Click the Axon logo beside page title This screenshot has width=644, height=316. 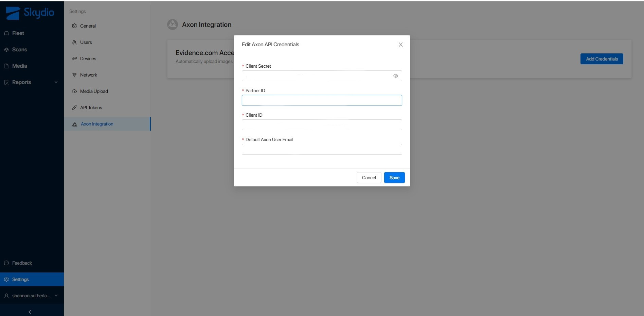[173, 24]
